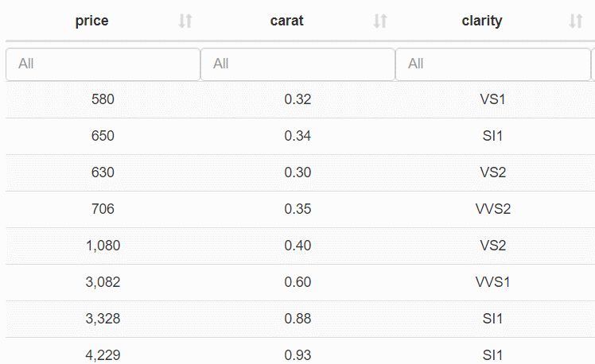595x364 pixels.
Task: Click the clarity cell reading VVS1
Action: [x=492, y=282]
